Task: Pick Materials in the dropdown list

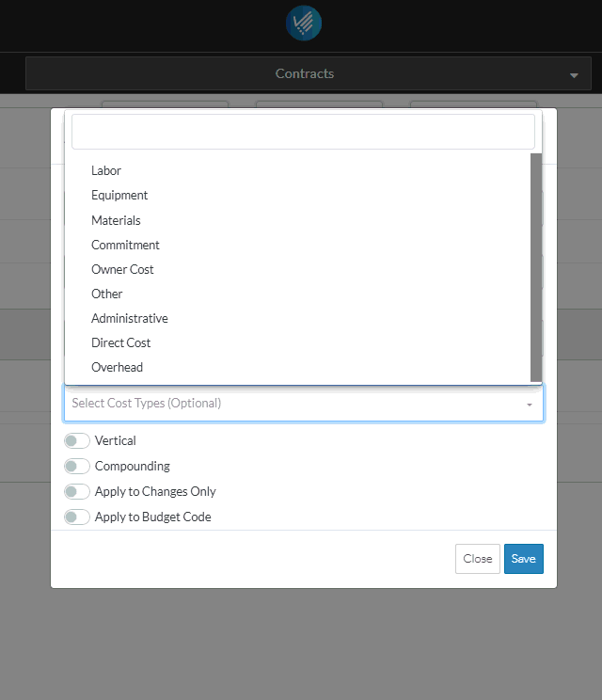Action: [x=116, y=220]
